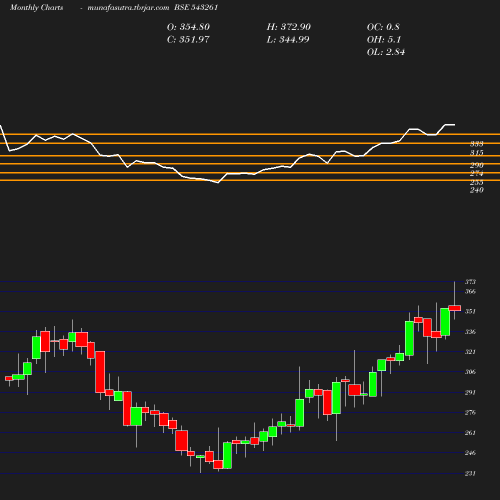Click the '306' price axis label

(x=470, y=372)
